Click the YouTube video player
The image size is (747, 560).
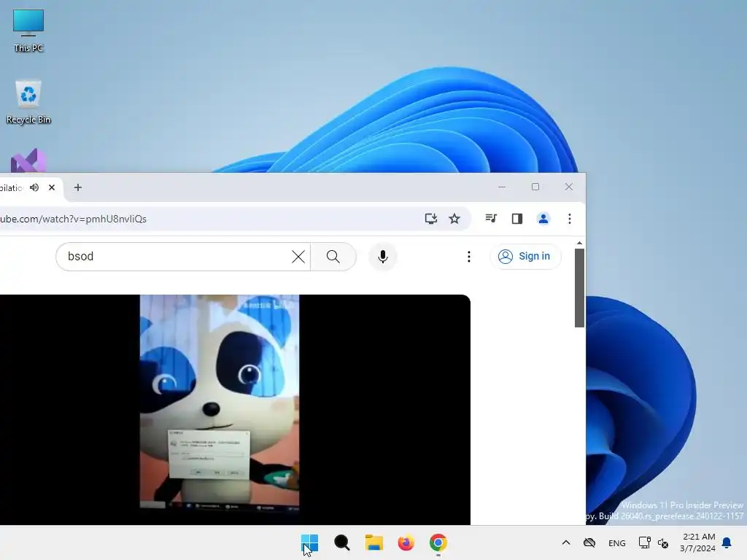(235, 410)
